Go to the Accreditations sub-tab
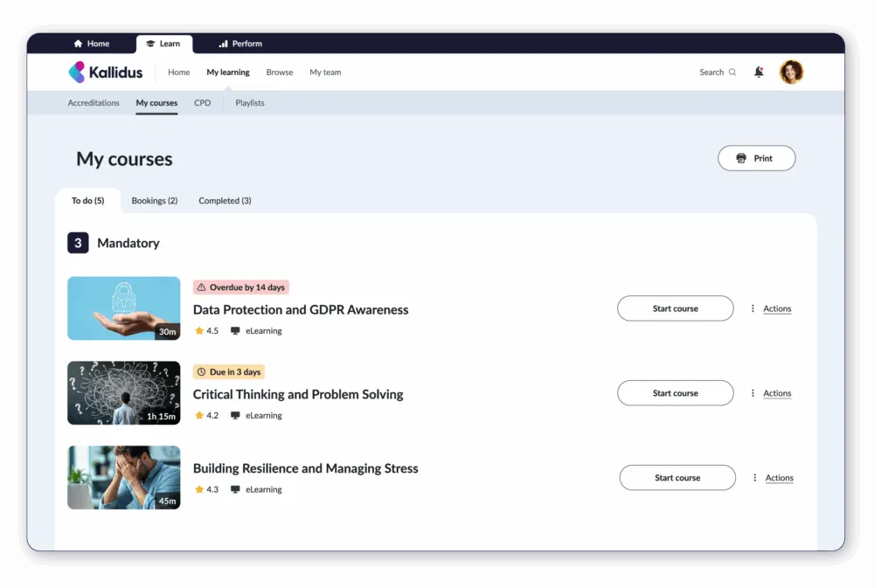The width and height of the screenshot is (874, 588). [x=94, y=103]
